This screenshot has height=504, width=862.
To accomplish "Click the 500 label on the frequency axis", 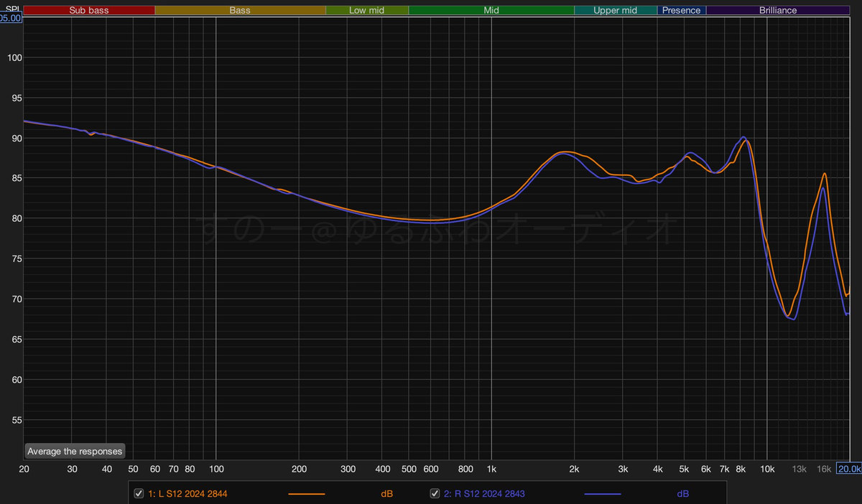I will [x=409, y=469].
